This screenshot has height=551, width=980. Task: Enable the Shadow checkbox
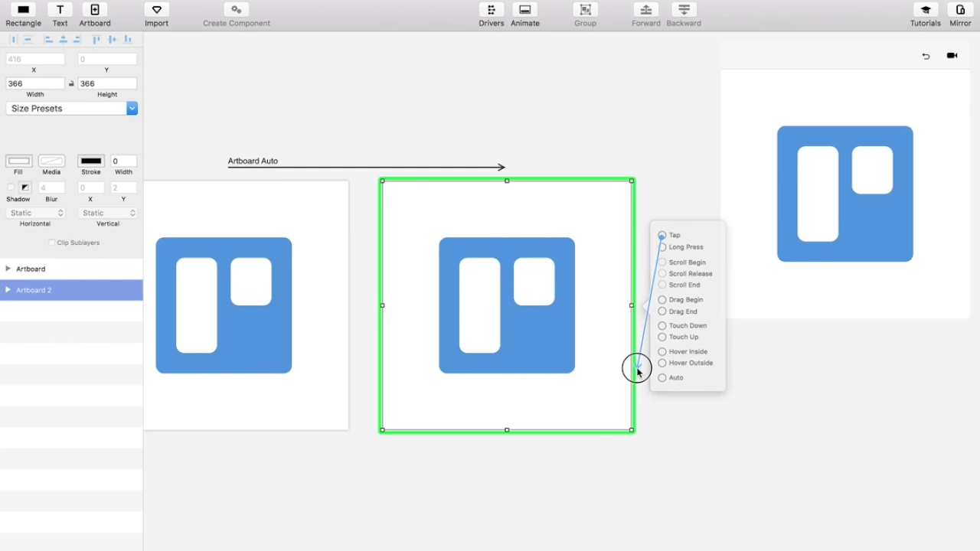click(11, 187)
